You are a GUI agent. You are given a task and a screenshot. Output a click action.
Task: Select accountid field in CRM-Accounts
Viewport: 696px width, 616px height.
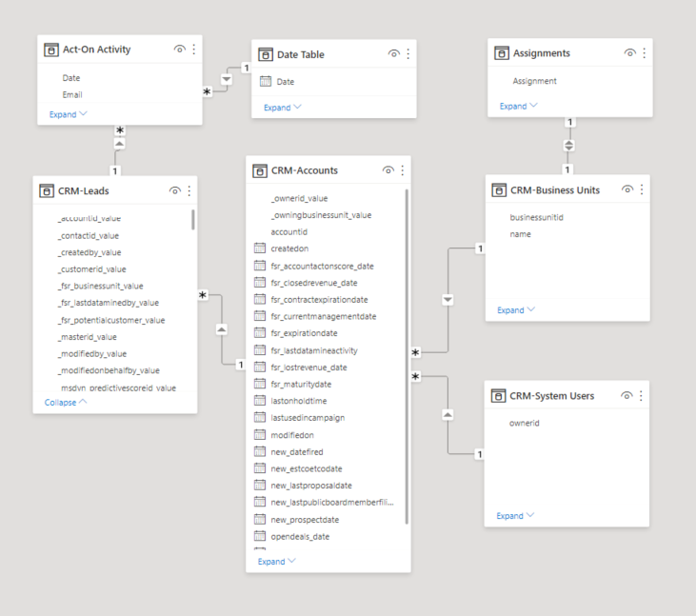pyautogui.click(x=288, y=231)
